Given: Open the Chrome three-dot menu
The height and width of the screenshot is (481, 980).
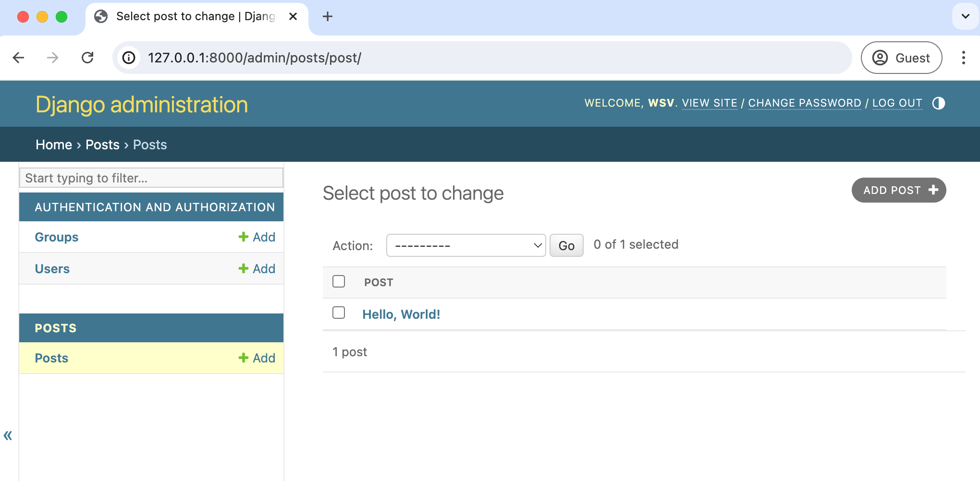Looking at the screenshot, I should tap(963, 58).
